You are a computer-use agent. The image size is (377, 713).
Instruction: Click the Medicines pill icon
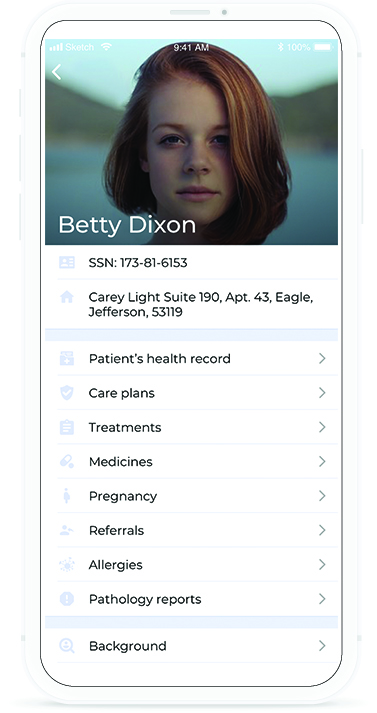point(67,462)
